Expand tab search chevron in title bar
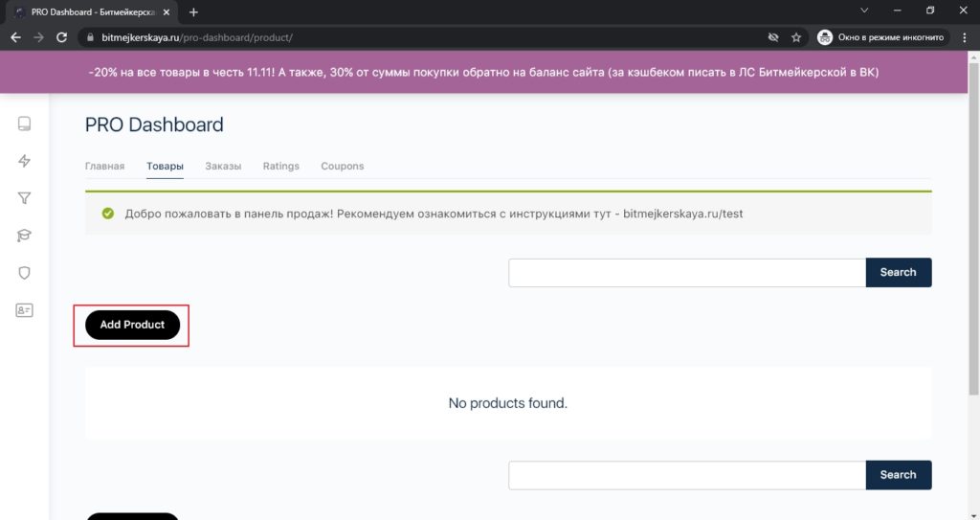The height and width of the screenshot is (520, 980). click(x=864, y=11)
